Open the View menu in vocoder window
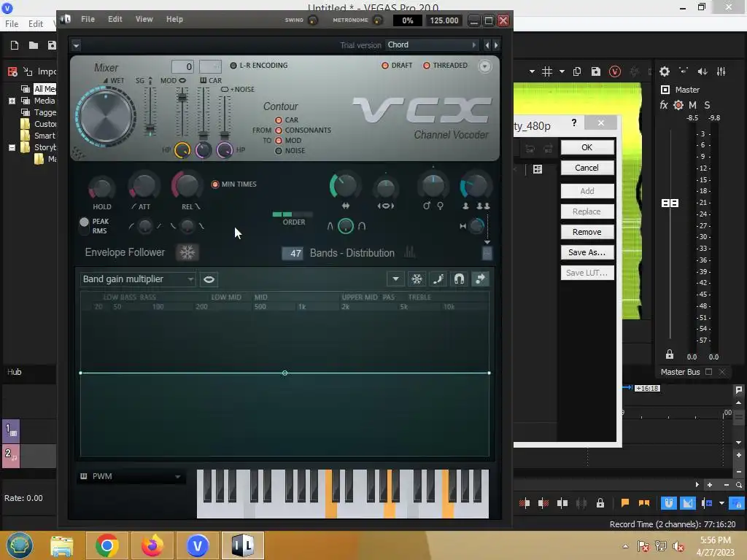Viewport: 747px width, 560px height. tap(144, 19)
